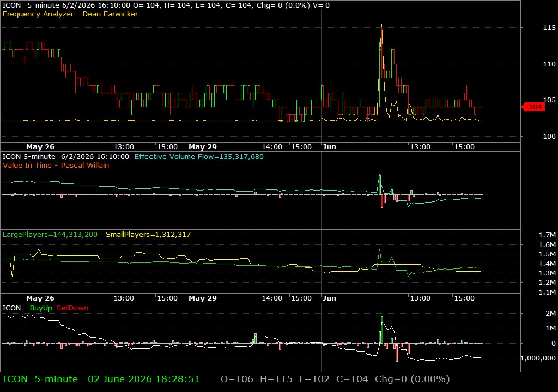Click the 'ICON 5-minute 6/2/2026 16:10:00' volume panel header
This screenshot has height=392, width=558.
[x=66, y=156]
